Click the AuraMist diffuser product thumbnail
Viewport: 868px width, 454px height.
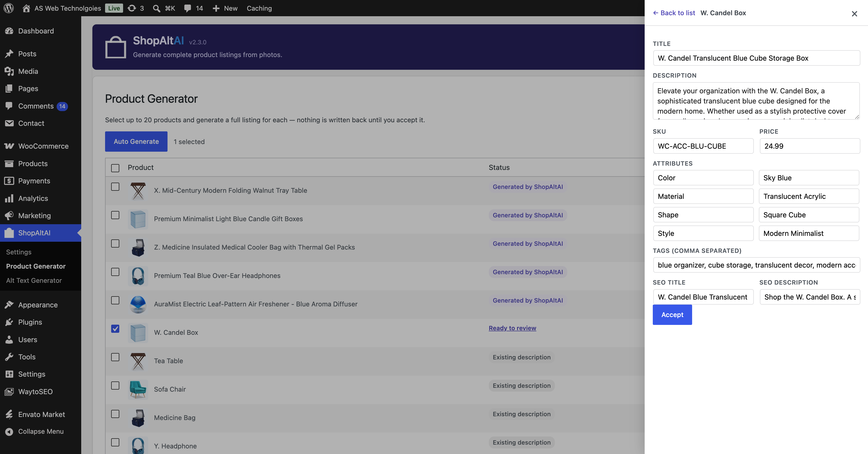tap(138, 304)
